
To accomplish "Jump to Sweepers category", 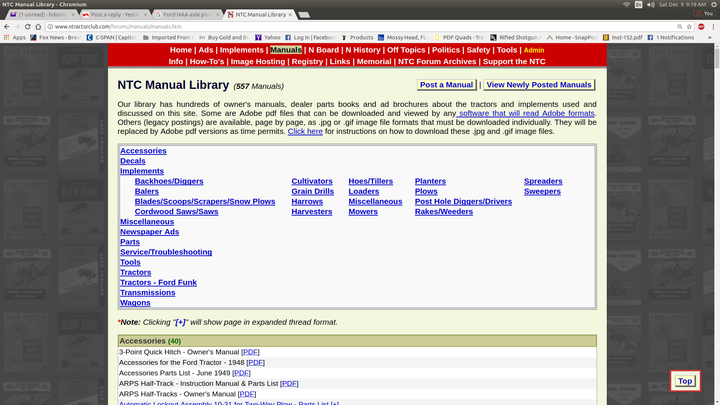I will [x=542, y=191].
